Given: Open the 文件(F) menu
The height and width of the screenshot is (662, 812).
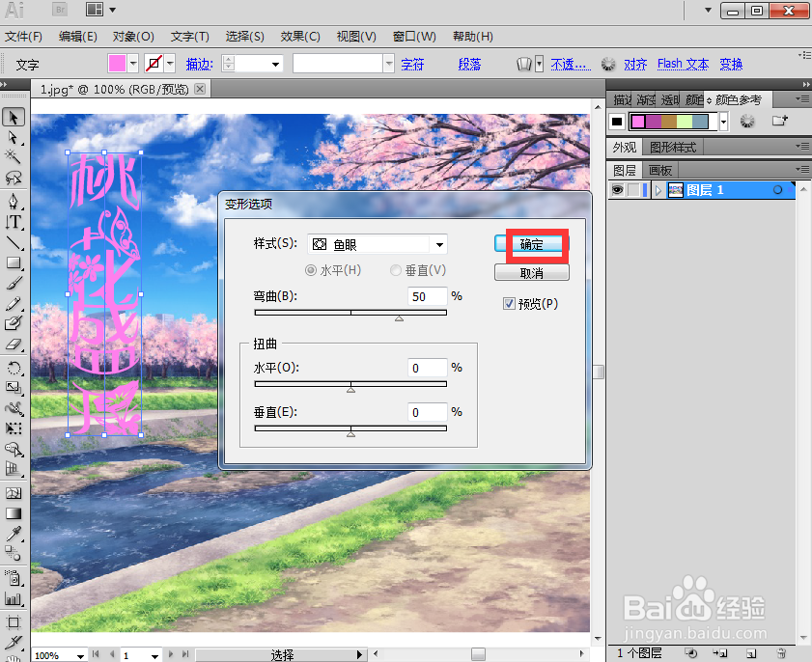Looking at the screenshot, I should coord(23,37).
